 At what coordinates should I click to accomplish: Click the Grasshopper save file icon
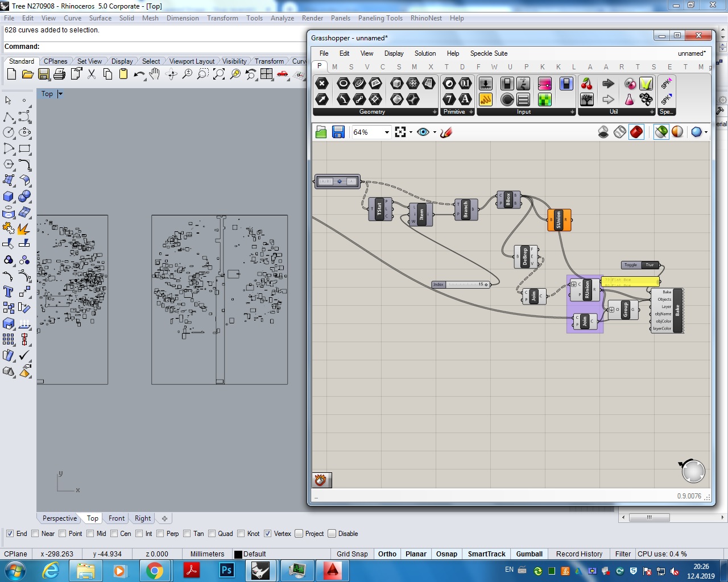tap(338, 132)
